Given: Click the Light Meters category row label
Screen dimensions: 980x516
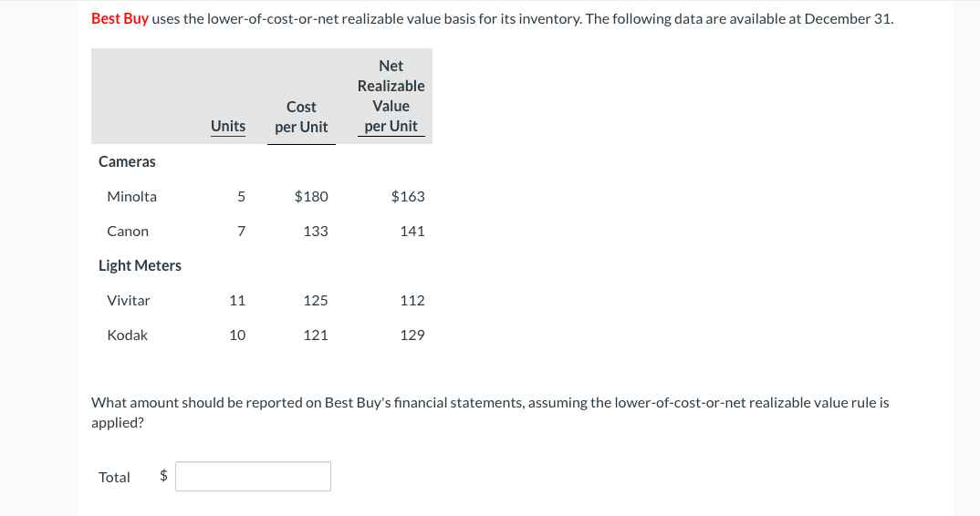Looking at the screenshot, I should pyautogui.click(x=140, y=265).
